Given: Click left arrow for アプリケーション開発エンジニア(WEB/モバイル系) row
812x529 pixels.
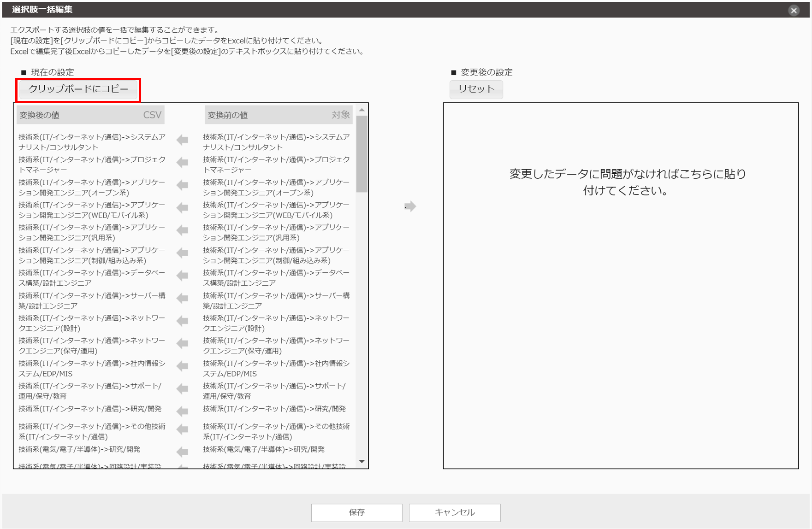Looking at the screenshot, I should pos(183,208).
